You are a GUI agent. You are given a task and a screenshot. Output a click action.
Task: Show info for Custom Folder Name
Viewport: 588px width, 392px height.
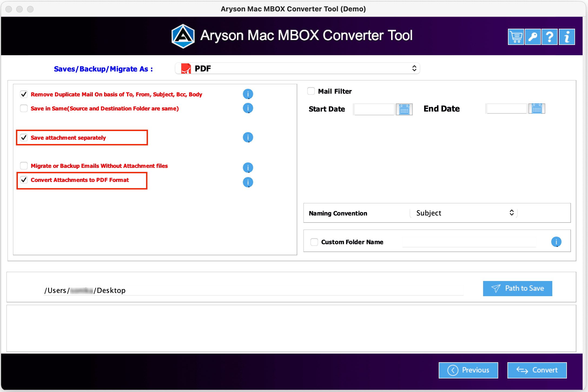pyautogui.click(x=556, y=242)
